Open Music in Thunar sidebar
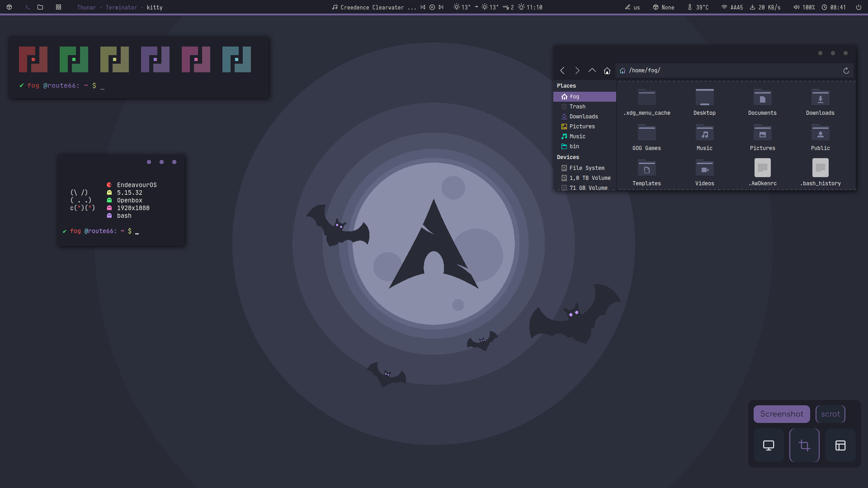Image resolution: width=868 pixels, height=488 pixels. pos(585,136)
